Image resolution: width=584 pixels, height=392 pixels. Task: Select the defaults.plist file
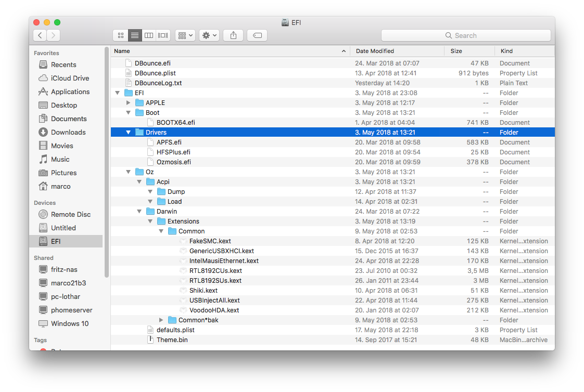tap(333, 330)
